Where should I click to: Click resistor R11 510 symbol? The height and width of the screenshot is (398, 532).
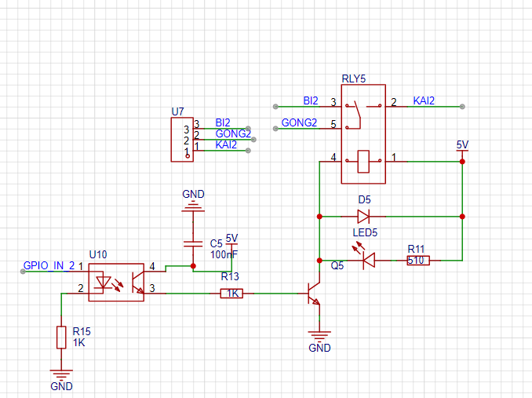[418, 261]
